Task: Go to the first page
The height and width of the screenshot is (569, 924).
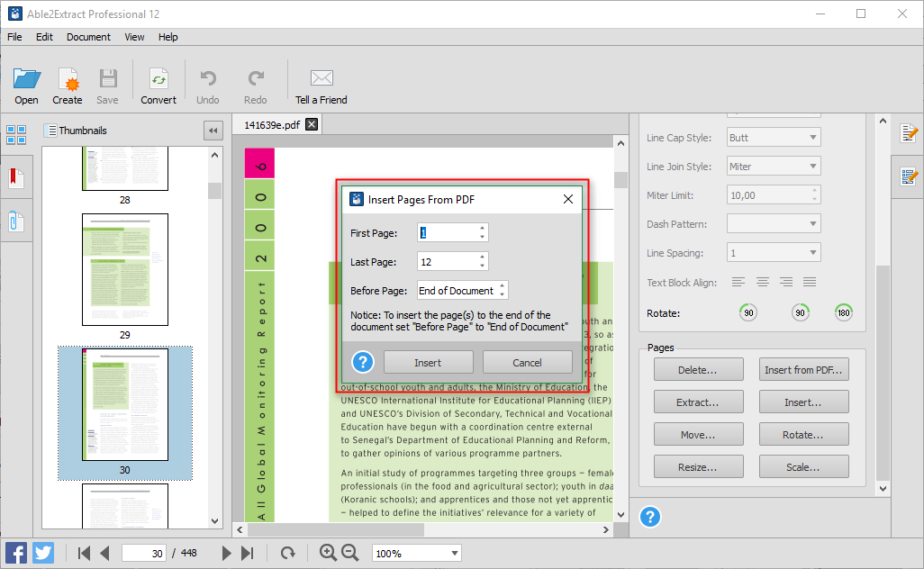Action: [85, 553]
